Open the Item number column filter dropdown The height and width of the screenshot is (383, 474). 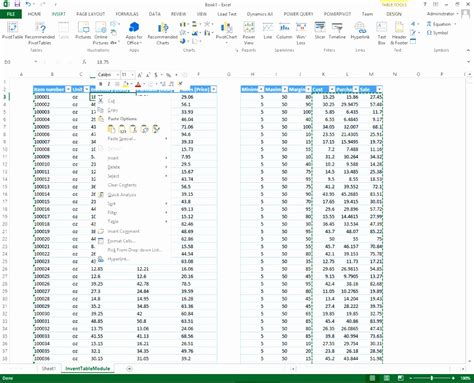68,89
